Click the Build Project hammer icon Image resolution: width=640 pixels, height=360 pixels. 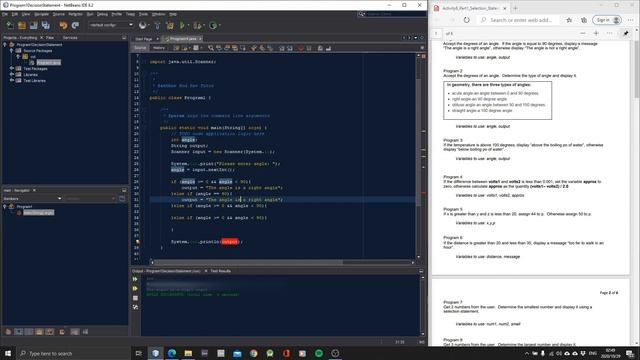coord(157,25)
